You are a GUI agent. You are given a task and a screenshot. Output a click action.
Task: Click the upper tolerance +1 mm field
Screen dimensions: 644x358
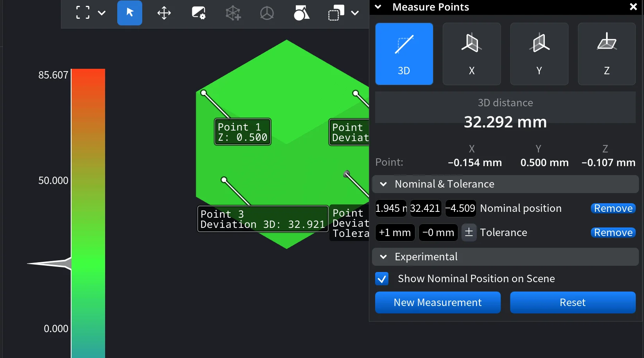pyautogui.click(x=395, y=233)
